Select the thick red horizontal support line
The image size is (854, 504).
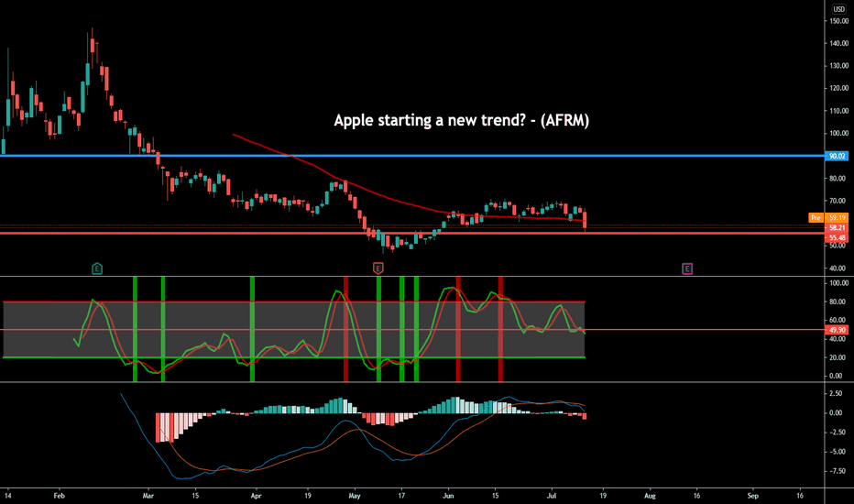(412, 233)
